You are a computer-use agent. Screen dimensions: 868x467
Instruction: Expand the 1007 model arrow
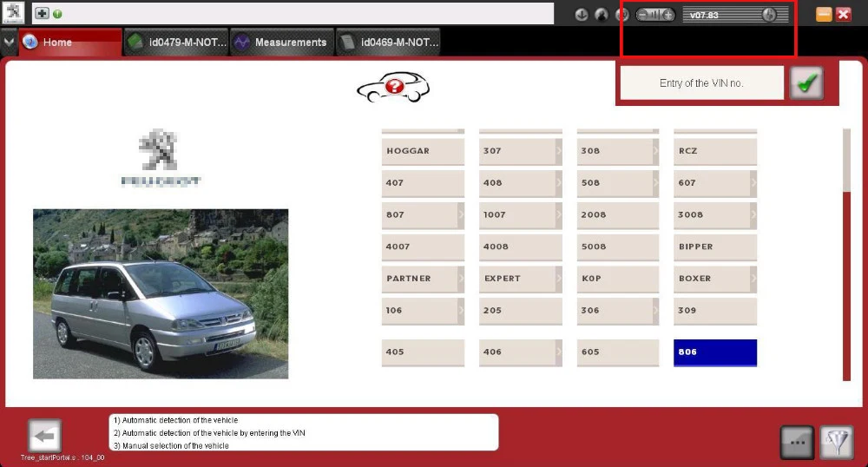click(558, 215)
